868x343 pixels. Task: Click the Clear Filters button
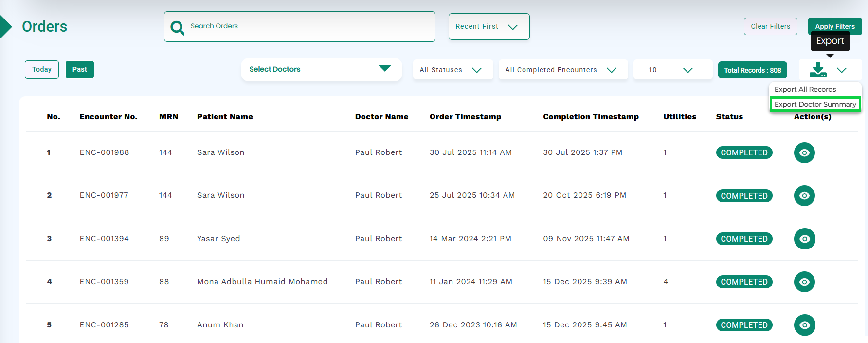click(x=770, y=26)
